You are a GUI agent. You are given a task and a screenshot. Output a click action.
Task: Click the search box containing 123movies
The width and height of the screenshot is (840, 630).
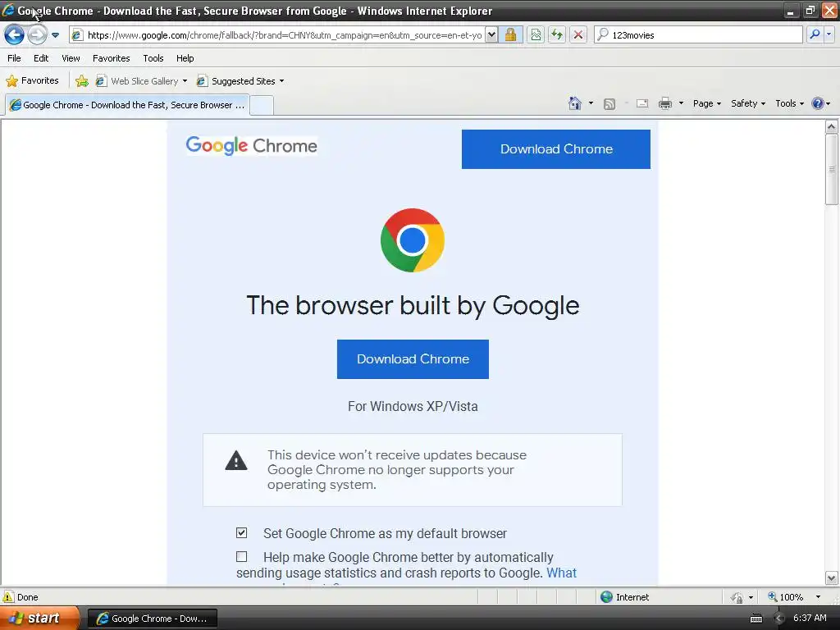pos(699,35)
